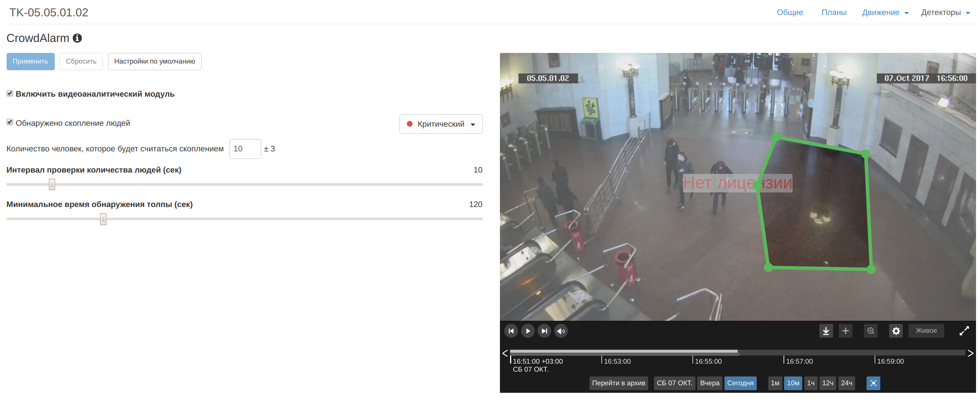
Task: Set timeline scale to 12ч
Action: point(828,383)
